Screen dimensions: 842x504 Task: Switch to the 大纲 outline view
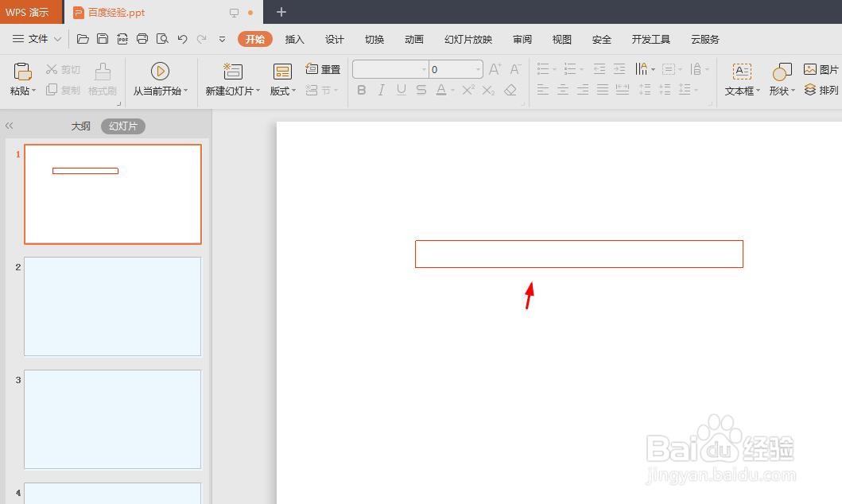[80, 125]
